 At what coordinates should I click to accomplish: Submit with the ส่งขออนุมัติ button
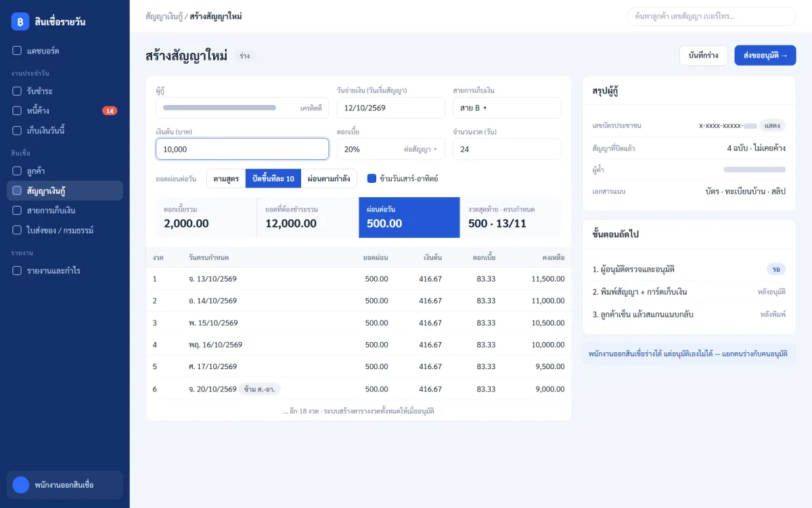[765, 56]
